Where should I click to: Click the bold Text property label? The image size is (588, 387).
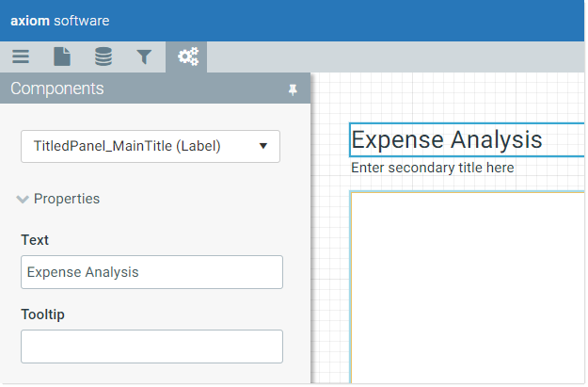pos(35,240)
